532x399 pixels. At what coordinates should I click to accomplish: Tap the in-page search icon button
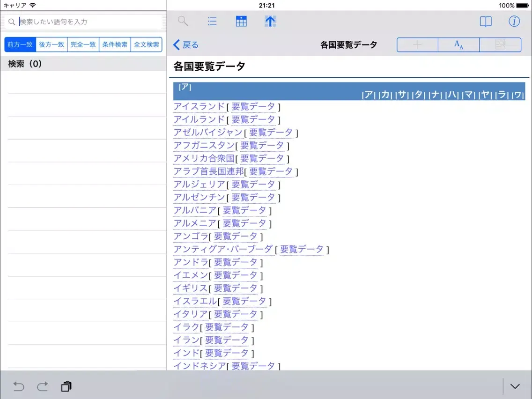click(501, 45)
